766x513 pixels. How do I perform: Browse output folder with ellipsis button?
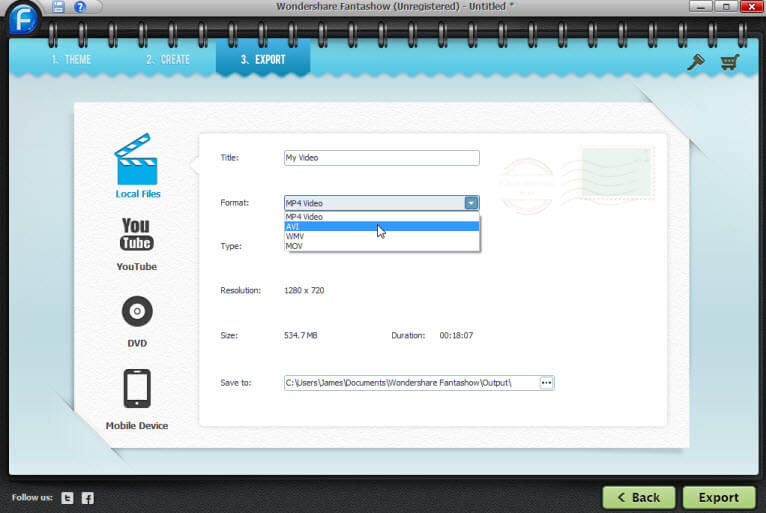[546, 383]
